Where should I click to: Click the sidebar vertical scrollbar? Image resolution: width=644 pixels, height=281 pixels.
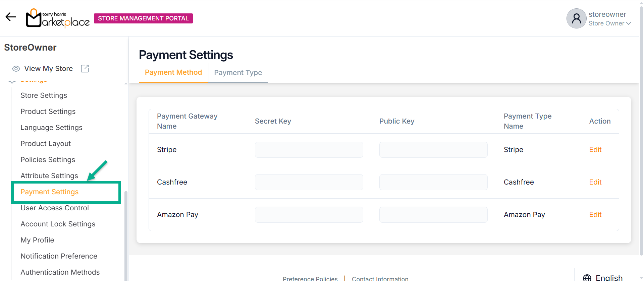click(x=126, y=234)
